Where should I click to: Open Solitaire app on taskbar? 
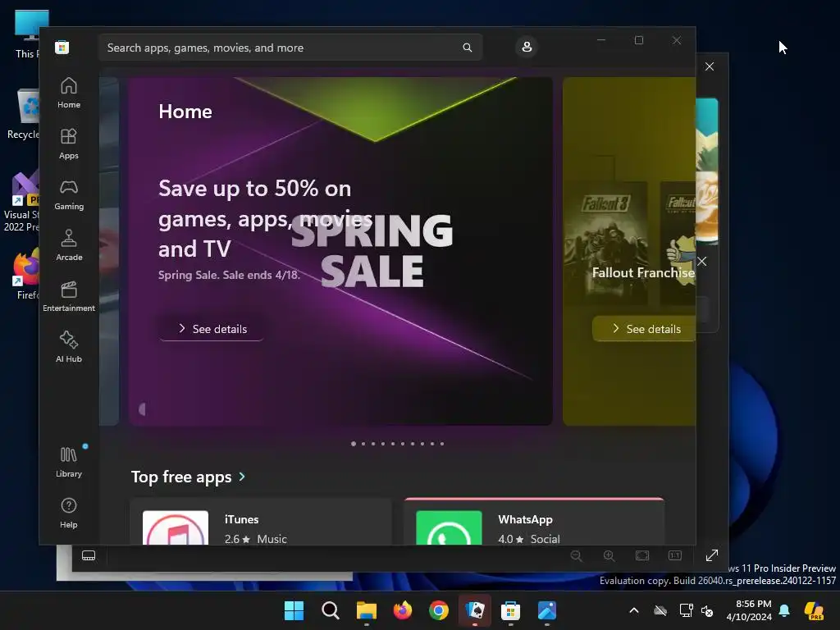pos(475,610)
